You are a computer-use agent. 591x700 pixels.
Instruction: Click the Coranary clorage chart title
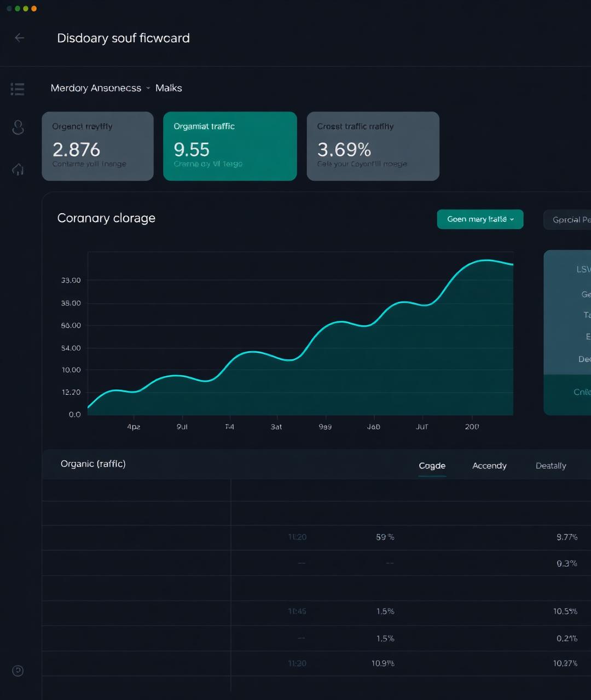tap(106, 218)
